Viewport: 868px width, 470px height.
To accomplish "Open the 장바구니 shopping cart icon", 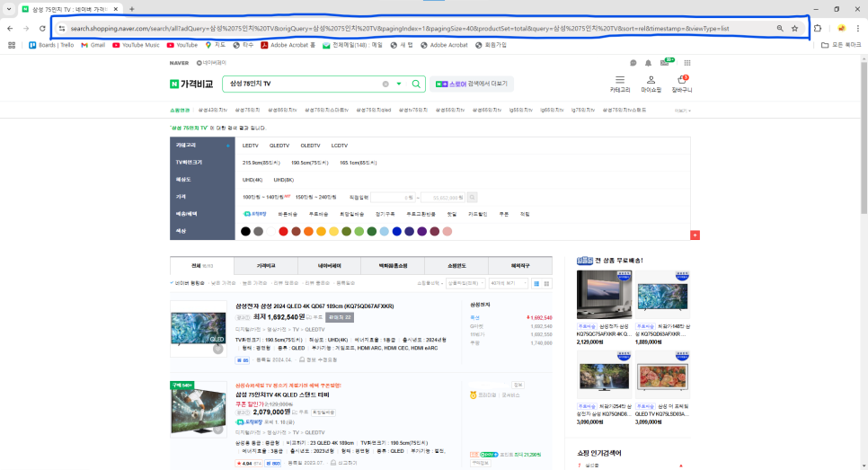I will pyautogui.click(x=682, y=80).
